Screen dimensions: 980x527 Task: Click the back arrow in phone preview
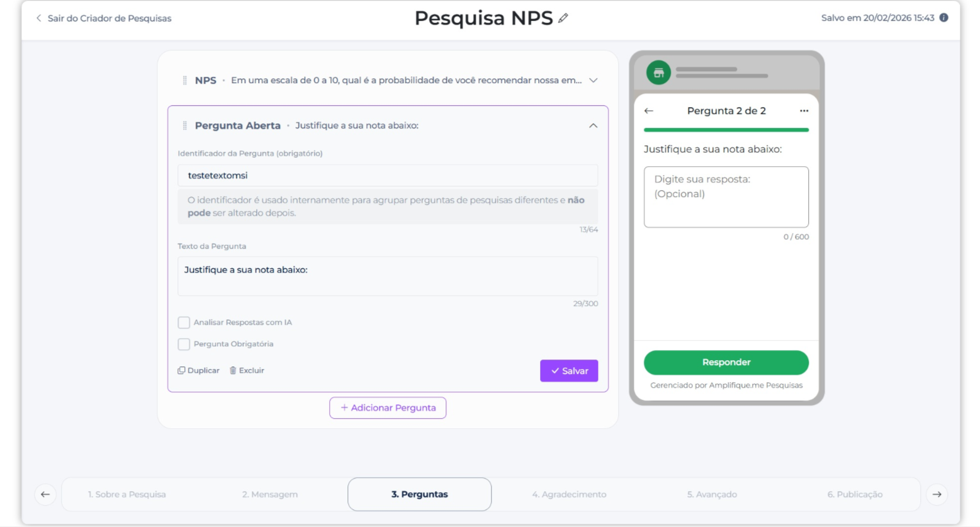649,111
